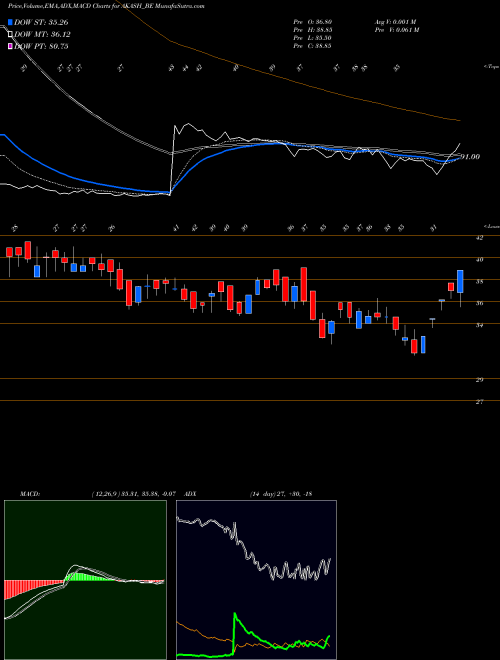Click the Avg V: 0.001 M value
The image size is (500, 660).
click(395, 21)
